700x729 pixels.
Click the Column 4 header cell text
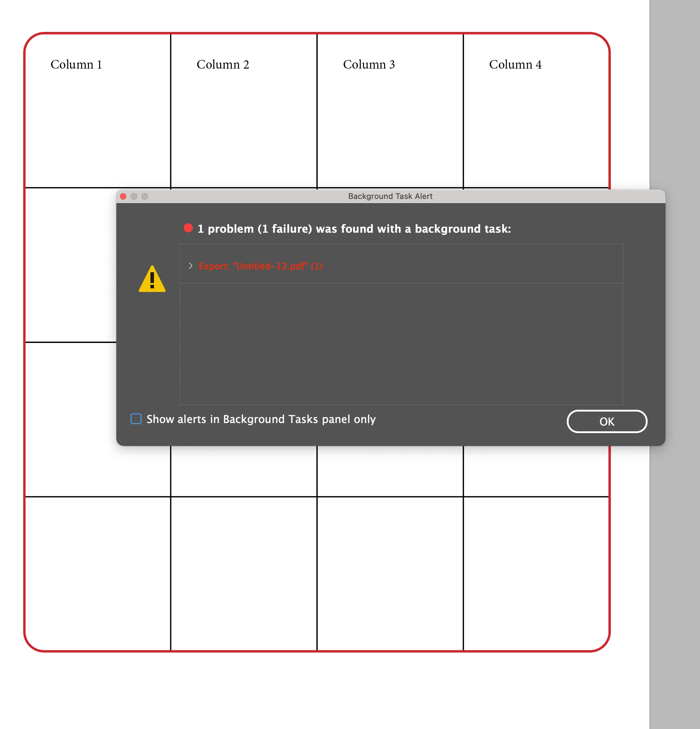(515, 65)
